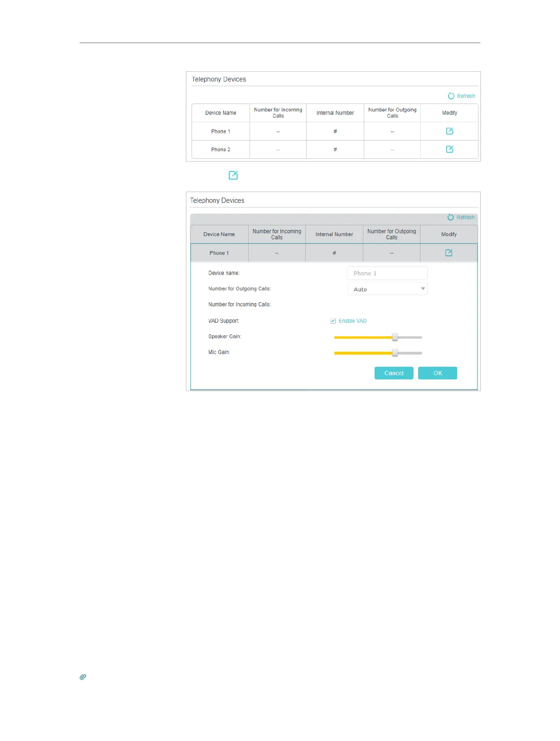
Task: Adjust the Speaker Gain slider handle
Action: tap(395, 337)
